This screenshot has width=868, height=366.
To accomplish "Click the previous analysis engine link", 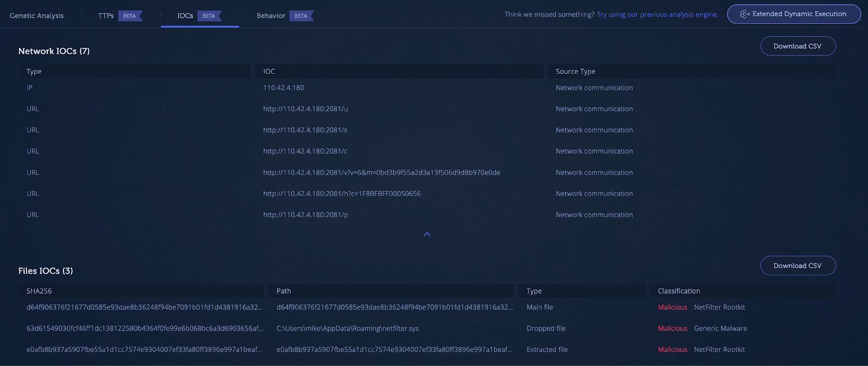I will pos(657,15).
